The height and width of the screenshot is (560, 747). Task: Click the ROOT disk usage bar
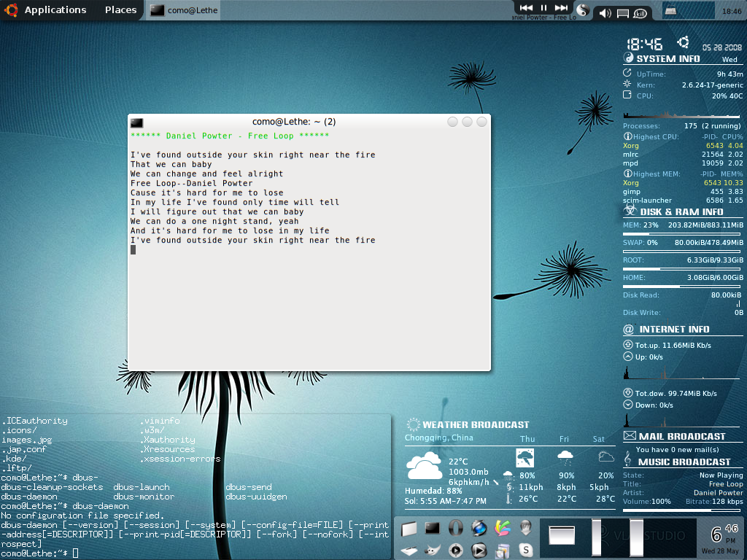(x=683, y=269)
